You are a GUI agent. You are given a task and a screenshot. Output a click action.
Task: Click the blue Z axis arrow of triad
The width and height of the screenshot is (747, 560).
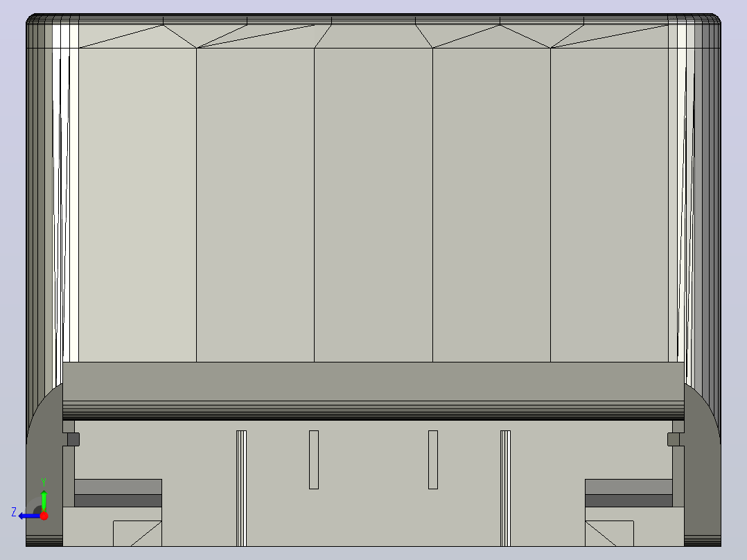[x=29, y=516]
